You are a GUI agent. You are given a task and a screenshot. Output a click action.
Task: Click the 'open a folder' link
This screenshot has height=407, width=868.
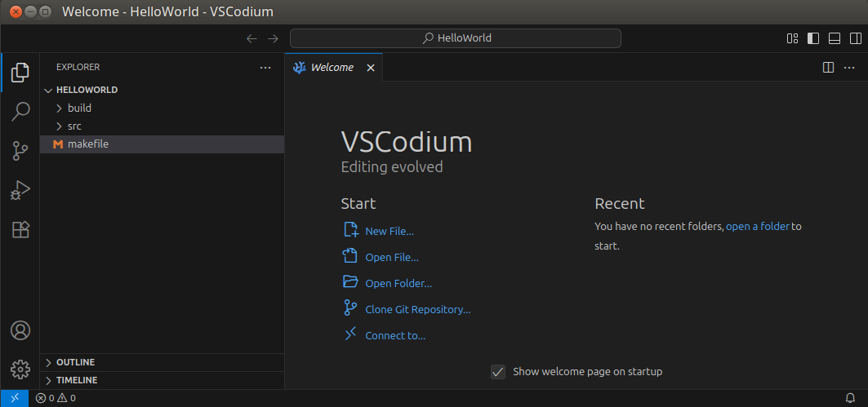(x=758, y=226)
